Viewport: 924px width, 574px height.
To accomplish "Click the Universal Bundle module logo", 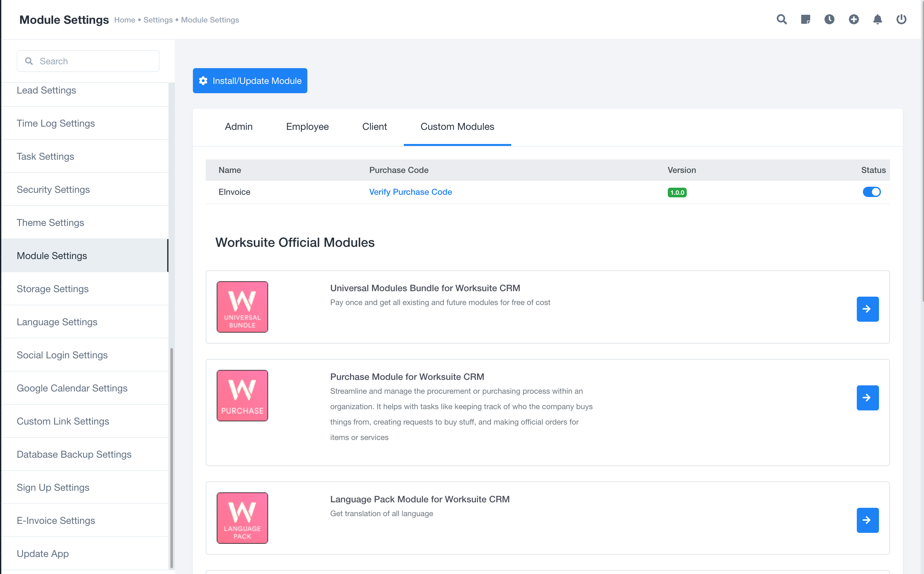I will click(242, 307).
